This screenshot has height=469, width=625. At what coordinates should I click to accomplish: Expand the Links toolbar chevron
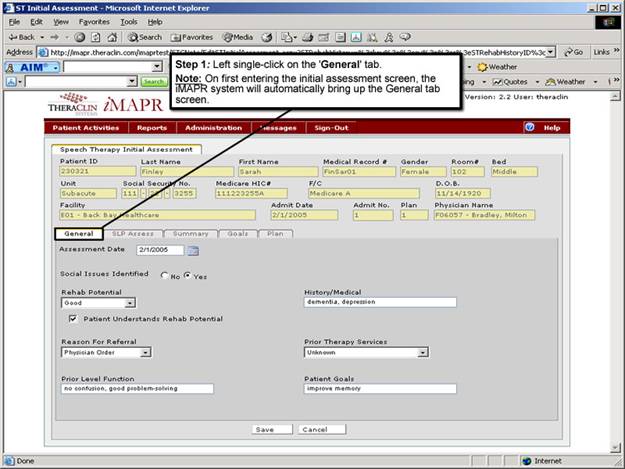617,51
